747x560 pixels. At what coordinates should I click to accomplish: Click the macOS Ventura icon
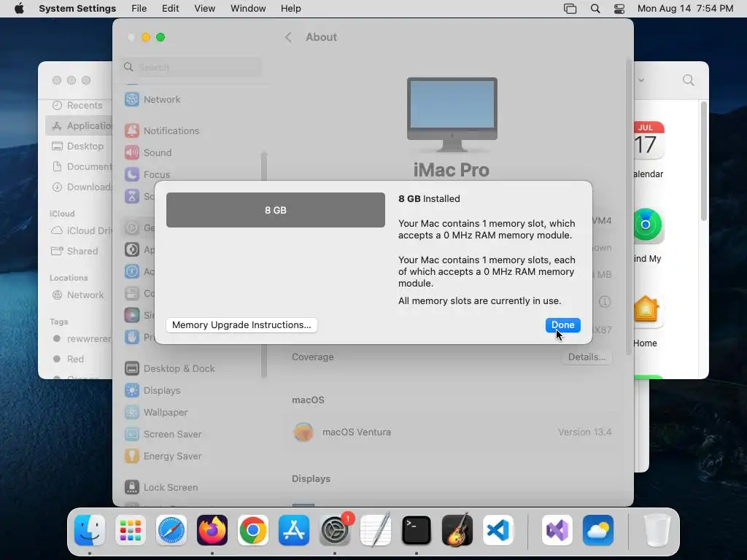[303, 432]
